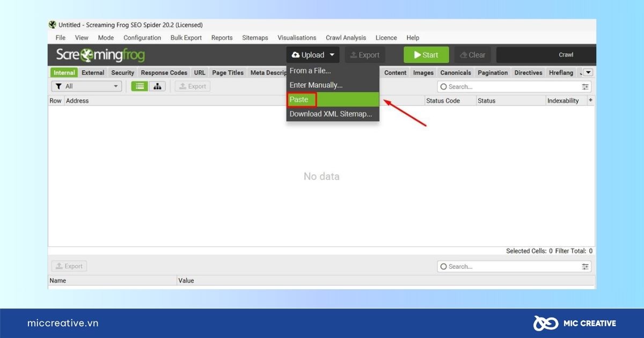Sort by Status Code column header

pos(443,101)
